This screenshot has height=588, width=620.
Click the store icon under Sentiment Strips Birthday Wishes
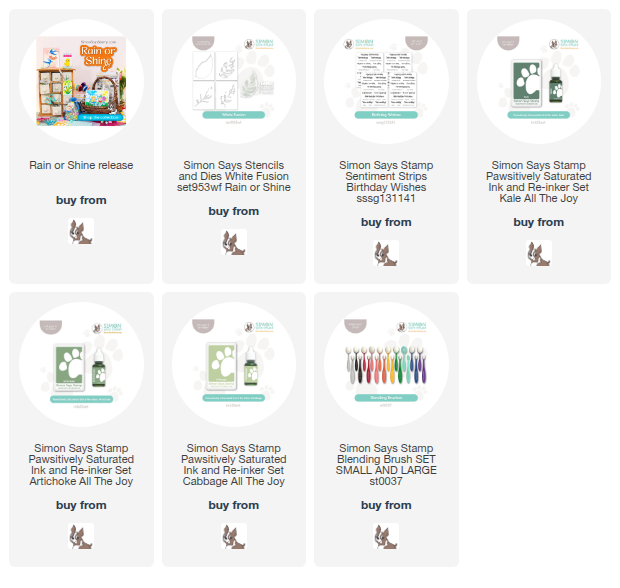(x=386, y=253)
